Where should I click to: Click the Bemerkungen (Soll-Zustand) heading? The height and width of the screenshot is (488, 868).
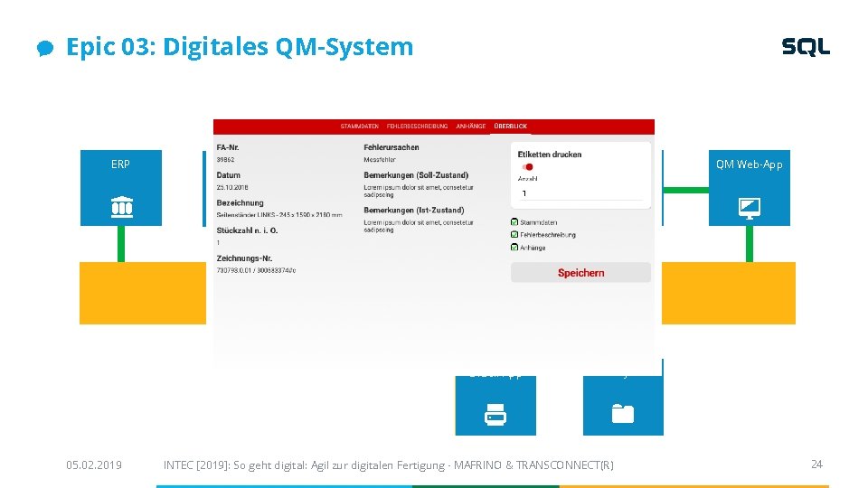coord(416,174)
